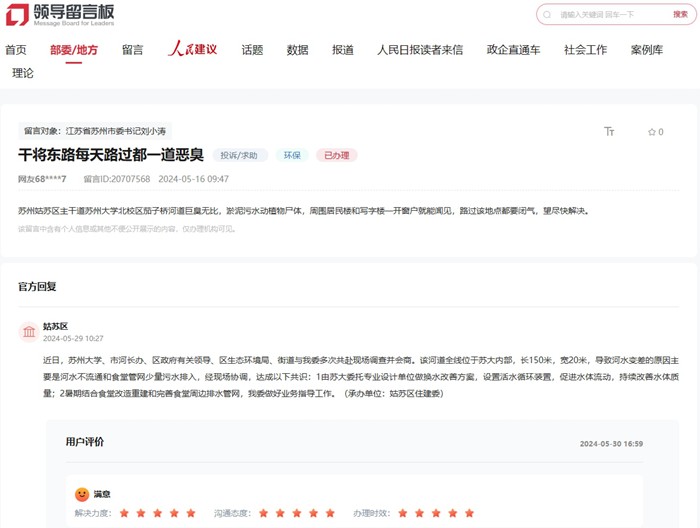Click first star of 解决力度 rating
Screen dimensions: 700x528
tap(125, 513)
